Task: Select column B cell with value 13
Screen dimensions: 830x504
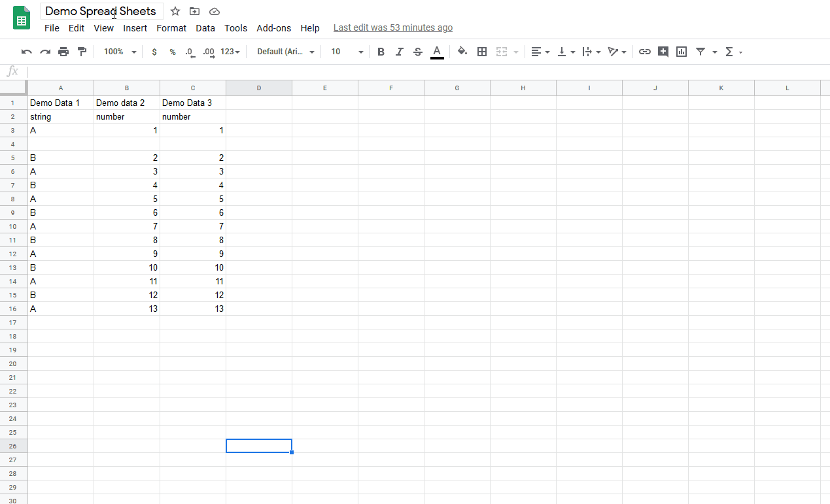Action: click(127, 309)
